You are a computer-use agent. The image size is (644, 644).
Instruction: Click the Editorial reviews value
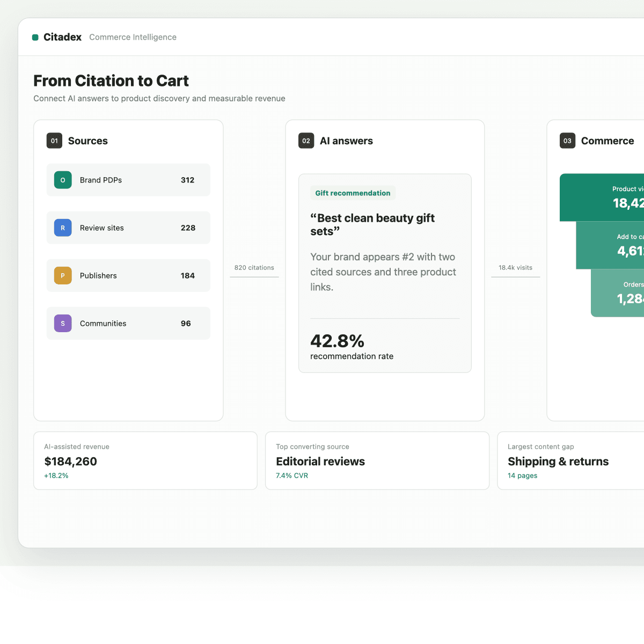point(320,462)
